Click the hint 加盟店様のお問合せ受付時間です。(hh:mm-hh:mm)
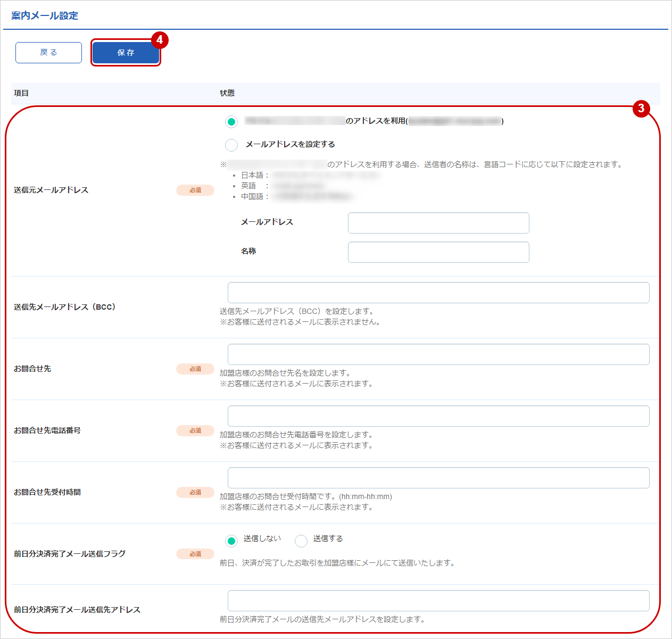 (306, 496)
